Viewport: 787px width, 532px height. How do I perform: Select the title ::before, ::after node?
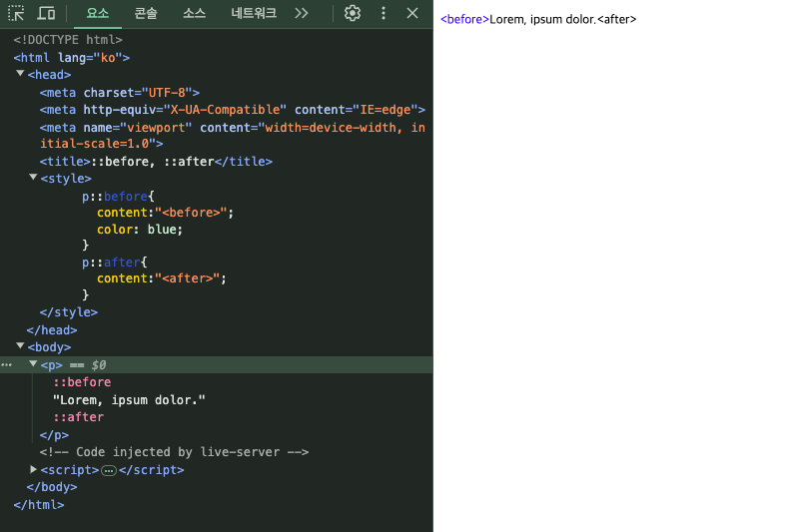pyautogui.click(x=156, y=162)
